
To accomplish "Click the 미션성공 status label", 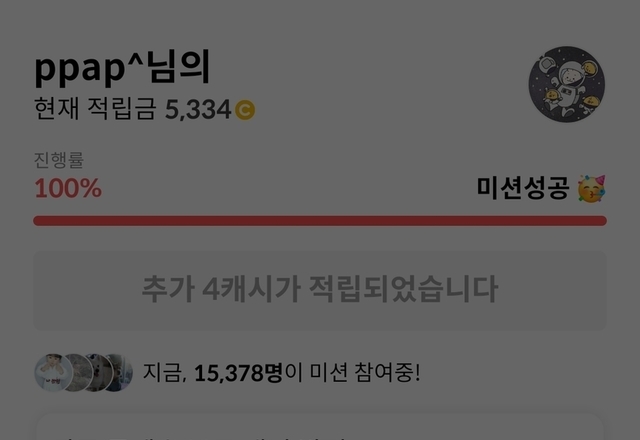I will [x=523, y=188].
